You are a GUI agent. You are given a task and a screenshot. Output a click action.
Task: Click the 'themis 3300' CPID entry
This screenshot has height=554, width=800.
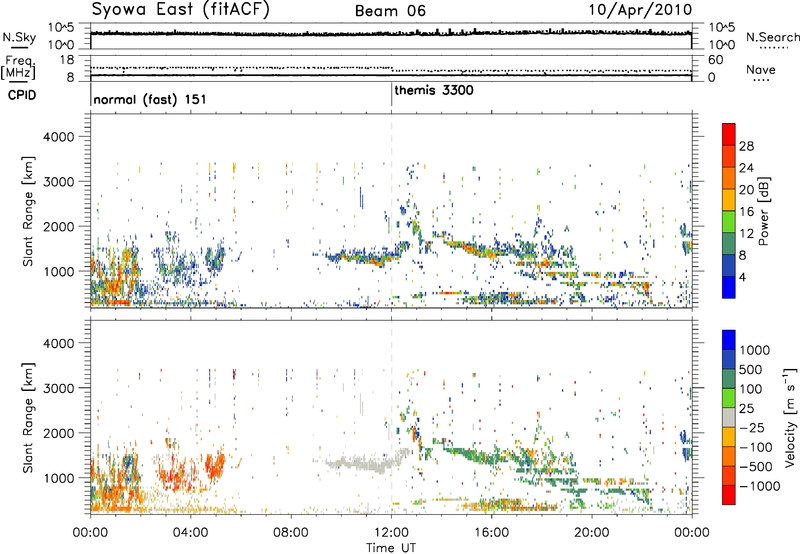pyautogui.click(x=434, y=90)
